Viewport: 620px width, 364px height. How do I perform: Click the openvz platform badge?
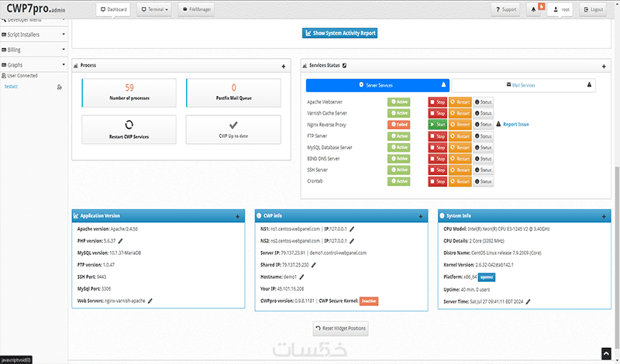coord(487,277)
